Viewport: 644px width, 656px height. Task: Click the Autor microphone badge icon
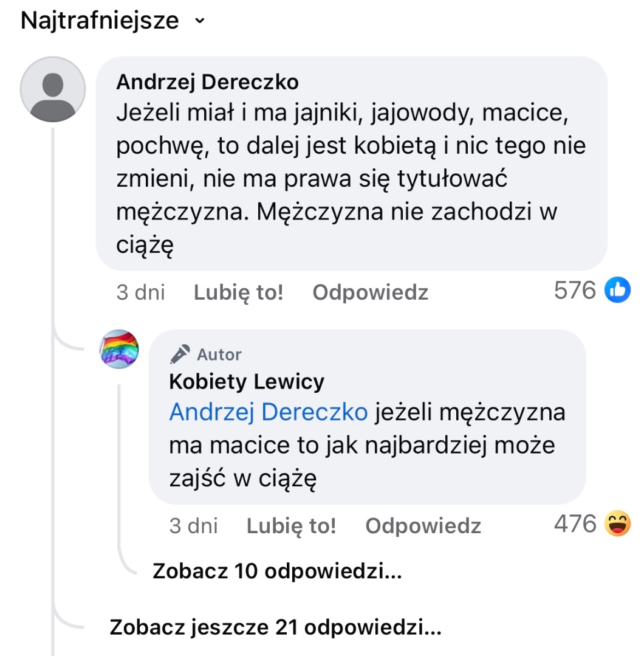tap(180, 354)
